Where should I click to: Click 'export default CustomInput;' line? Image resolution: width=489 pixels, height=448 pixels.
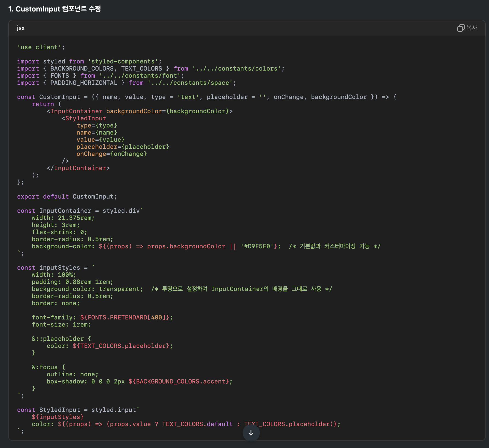point(67,197)
